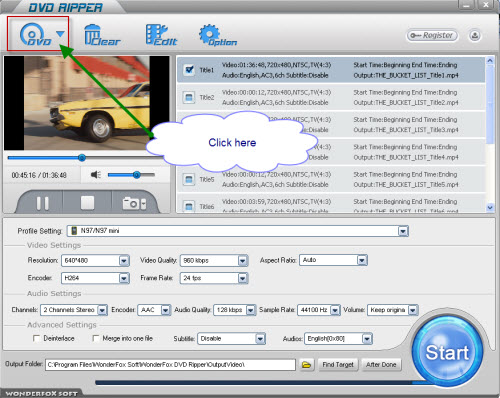The image size is (500, 398).
Task: Select output THE_BUCKET_LIST_Title4.mp4 row
Action: click(406, 157)
